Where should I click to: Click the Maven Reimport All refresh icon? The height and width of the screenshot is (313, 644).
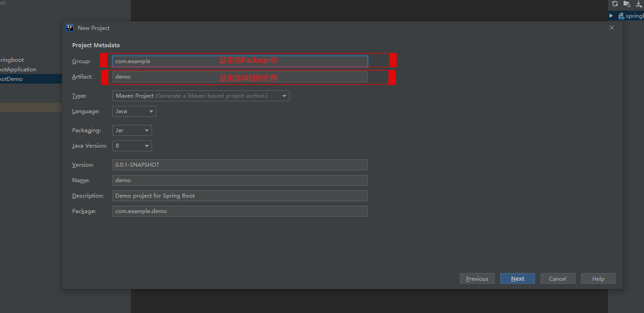click(x=615, y=4)
